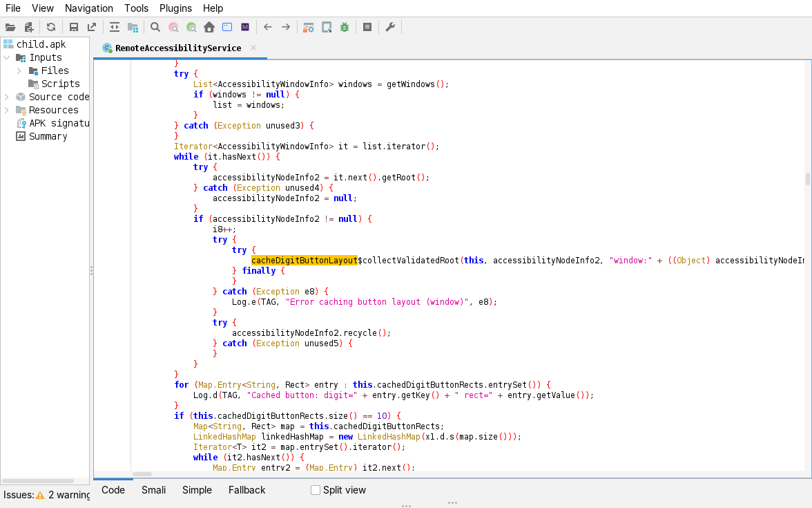Click the APK signature tree icon
The image size is (812, 508).
click(x=21, y=123)
